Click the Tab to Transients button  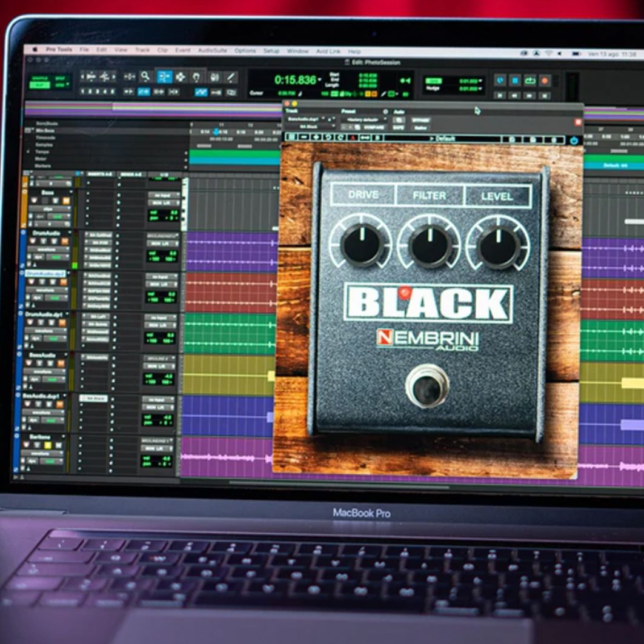(x=128, y=91)
